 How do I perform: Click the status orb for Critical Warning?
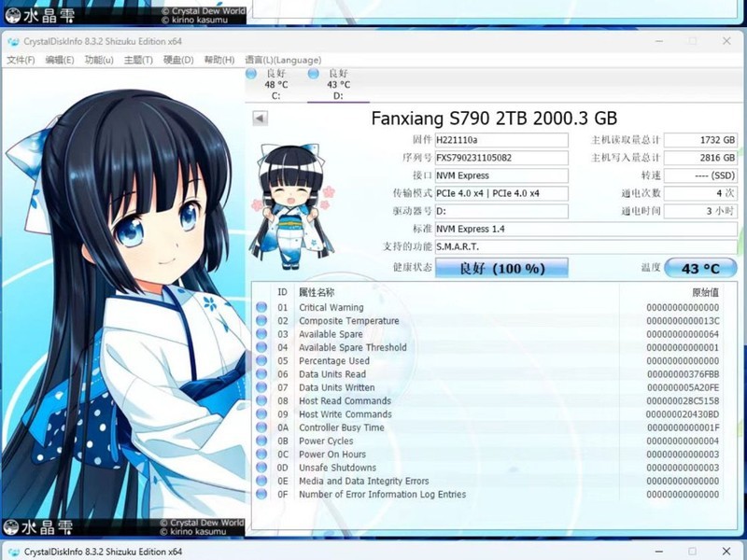(x=261, y=307)
